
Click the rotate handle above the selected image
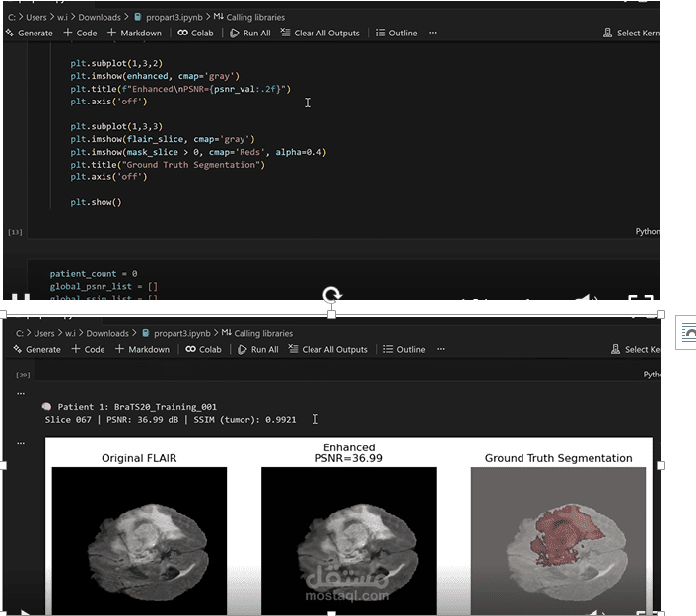(x=331, y=295)
